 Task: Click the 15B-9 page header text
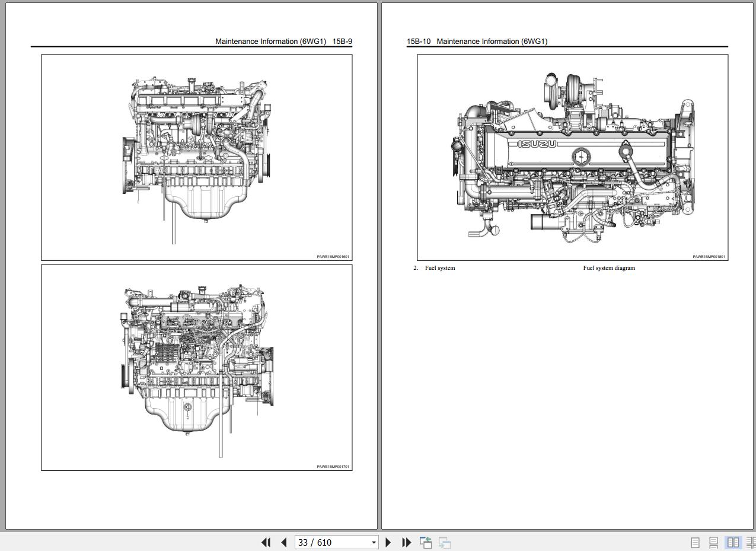point(283,42)
